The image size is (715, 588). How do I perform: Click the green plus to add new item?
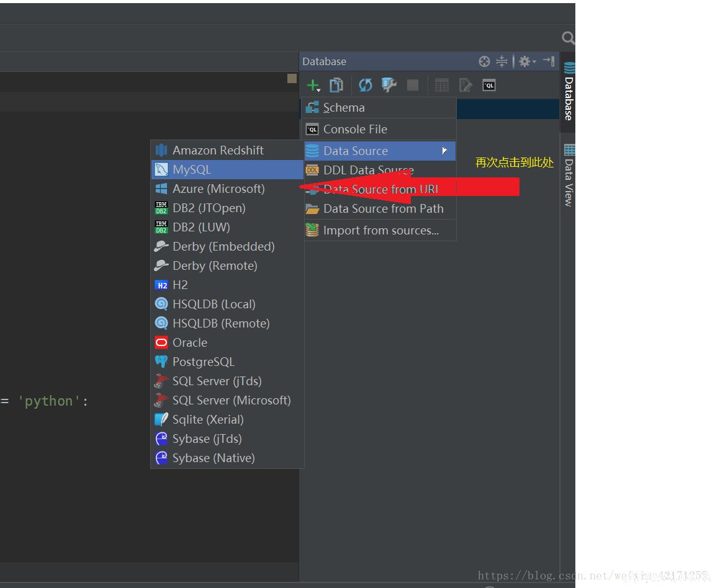312,85
